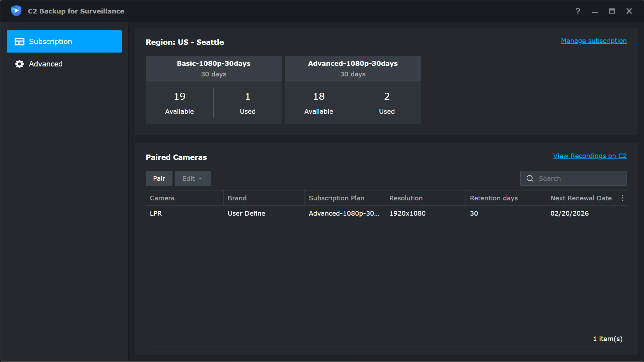Select the Subscription panel icon in the sidebar
This screenshot has width=644, height=362.
pyautogui.click(x=20, y=41)
